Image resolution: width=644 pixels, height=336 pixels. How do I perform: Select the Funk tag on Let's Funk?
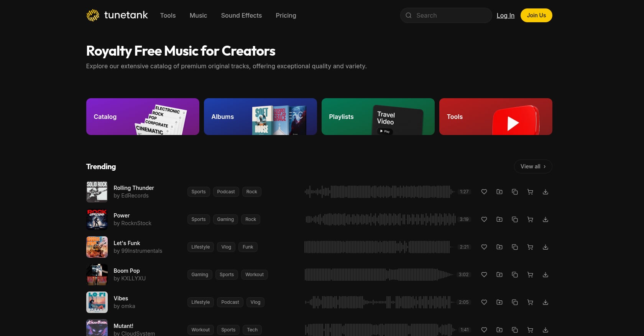(x=248, y=247)
